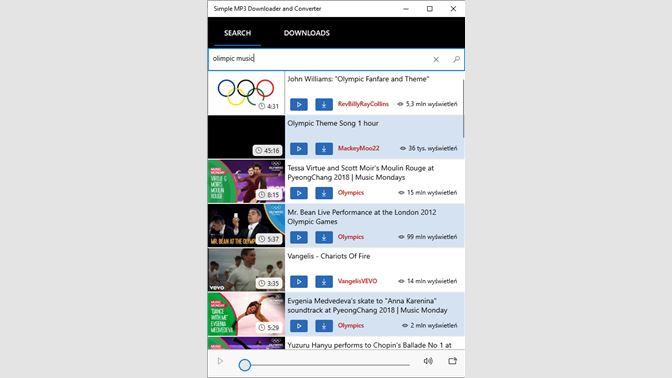This screenshot has width=672, height=378.
Task: Select the SEARCH tab
Action: [237, 33]
